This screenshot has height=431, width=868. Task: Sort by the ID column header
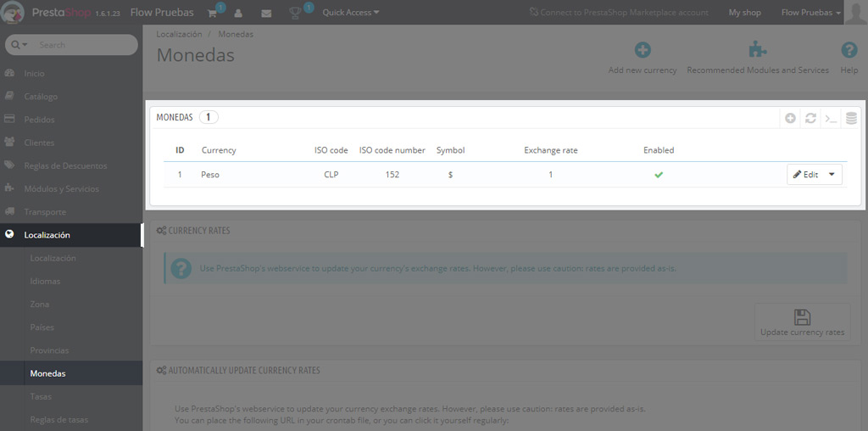point(180,150)
